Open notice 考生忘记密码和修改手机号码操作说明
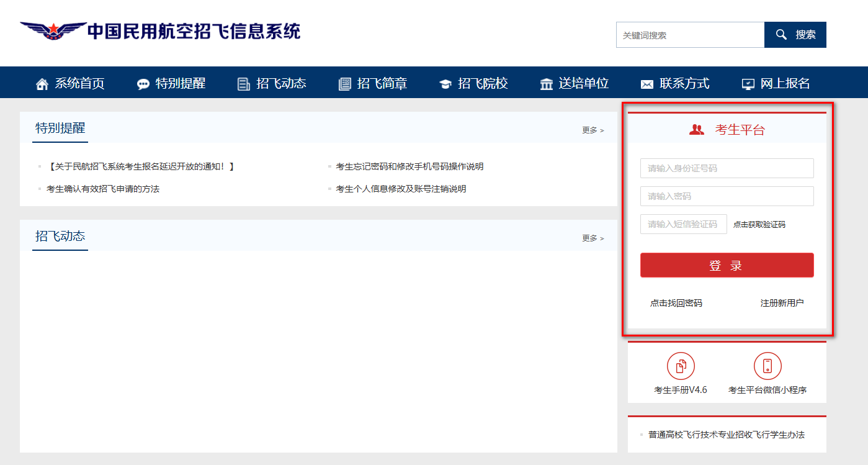868x465 pixels. [409, 166]
